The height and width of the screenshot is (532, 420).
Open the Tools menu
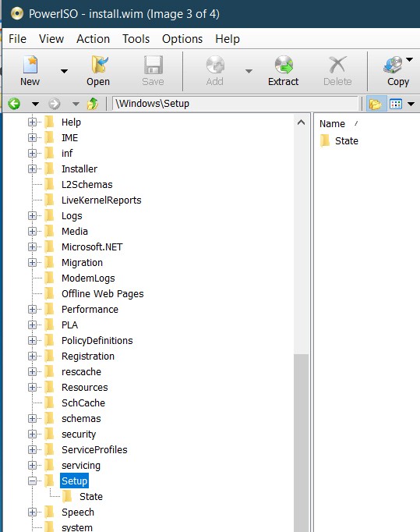tap(136, 39)
